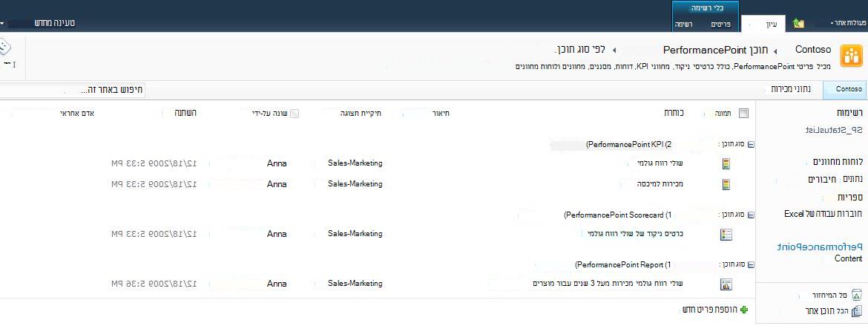The image size is (868, 326).
Task: Tick the checkbox beside שונה על-ידי header
Action: coord(295,113)
